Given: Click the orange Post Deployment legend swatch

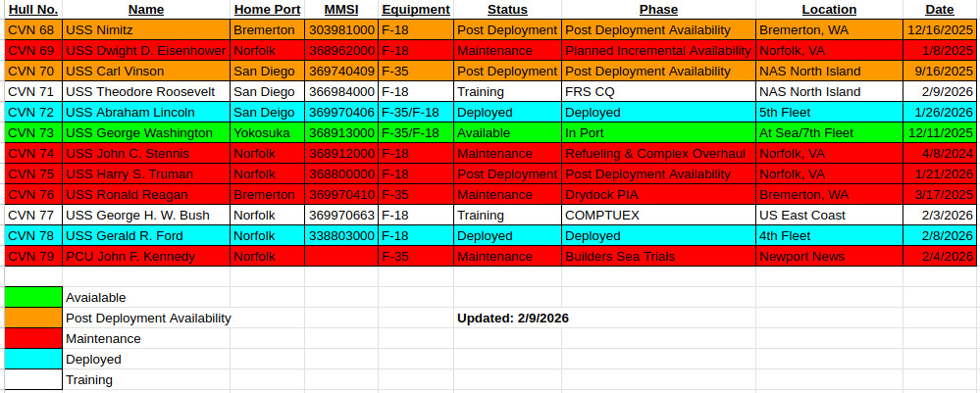Looking at the screenshot, I should [x=33, y=318].
